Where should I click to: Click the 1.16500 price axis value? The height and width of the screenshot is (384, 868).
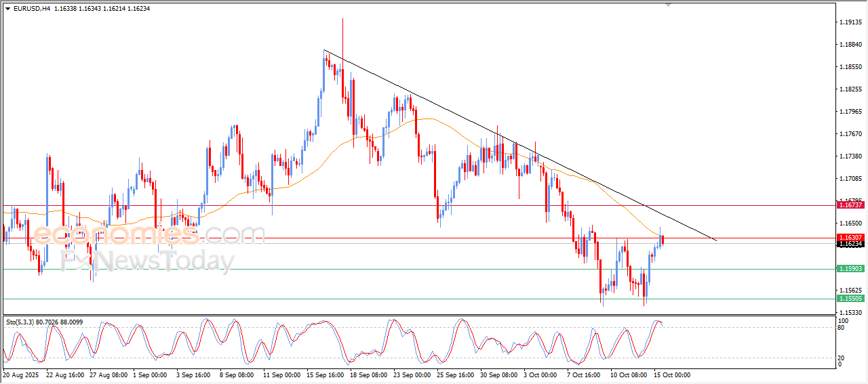click(x=850, y=223)
